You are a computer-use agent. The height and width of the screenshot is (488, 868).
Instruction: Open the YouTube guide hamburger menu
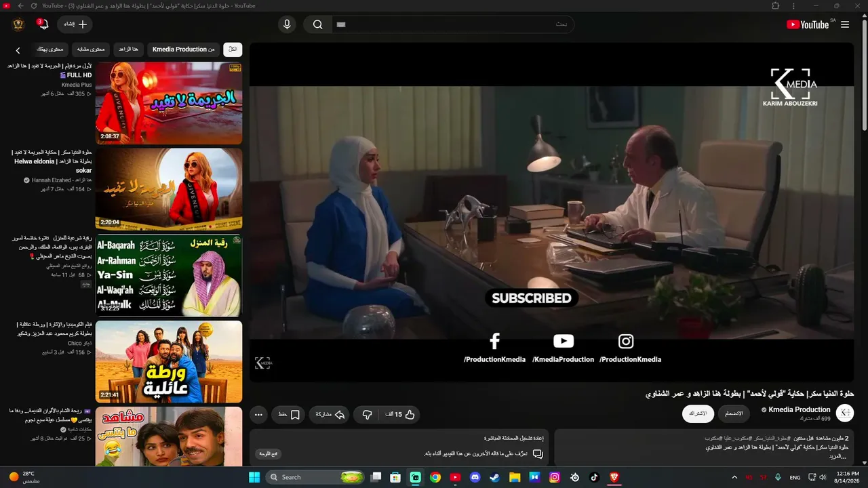click(x=845, y=24)
